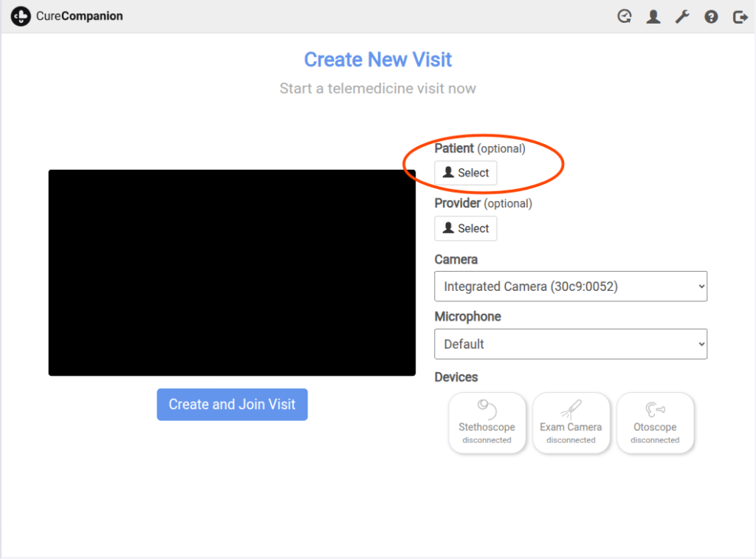Click the Camera field label

point(456,260)
